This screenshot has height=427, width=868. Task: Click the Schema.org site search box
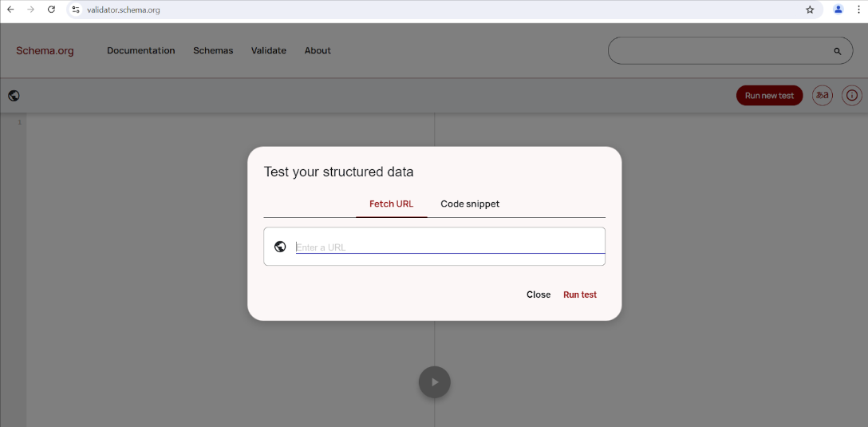click(x=730, y=51)
